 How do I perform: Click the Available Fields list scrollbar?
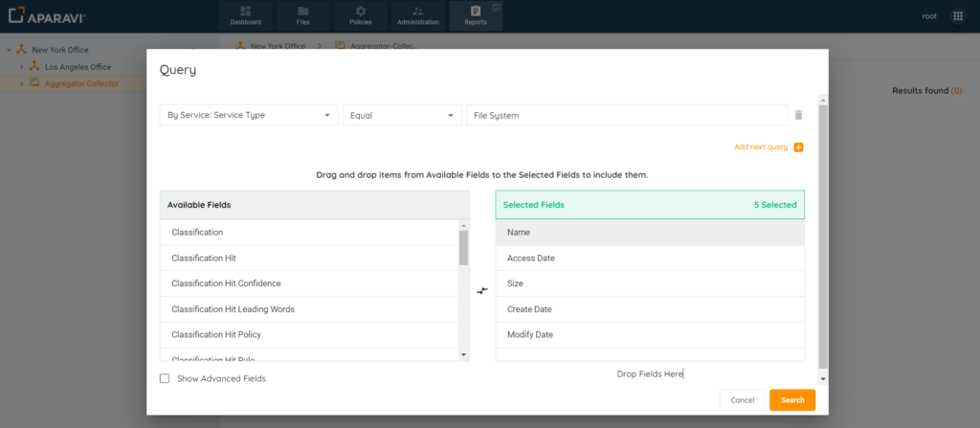pos(464,247)
